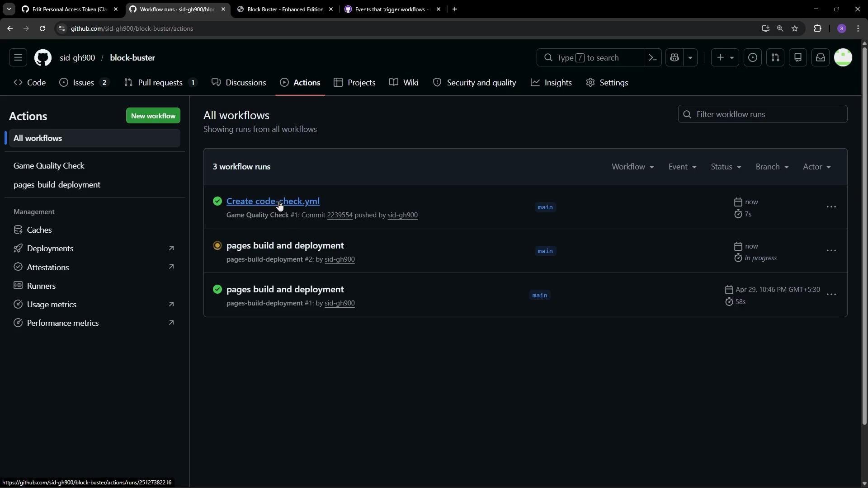Viewport: 868px width, 488px height.
Task: Expand the Branch filter dropdown
Action: click(x=772, y=167)
